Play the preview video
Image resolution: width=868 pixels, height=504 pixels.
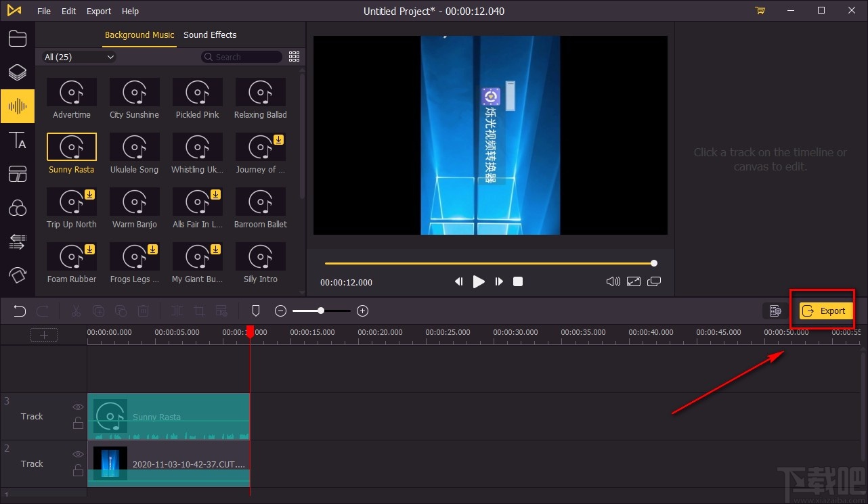tap(479, 281)
